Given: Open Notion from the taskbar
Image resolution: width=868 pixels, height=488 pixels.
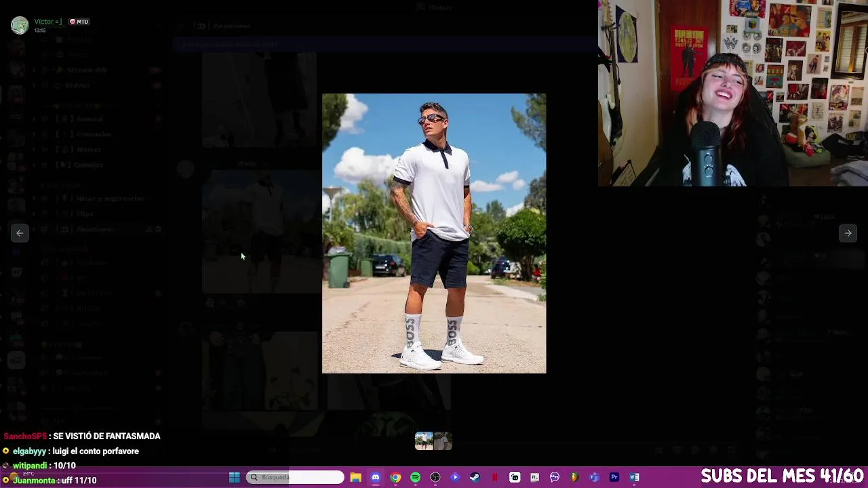Looking at the screenshot, I should tap(535, 477).
